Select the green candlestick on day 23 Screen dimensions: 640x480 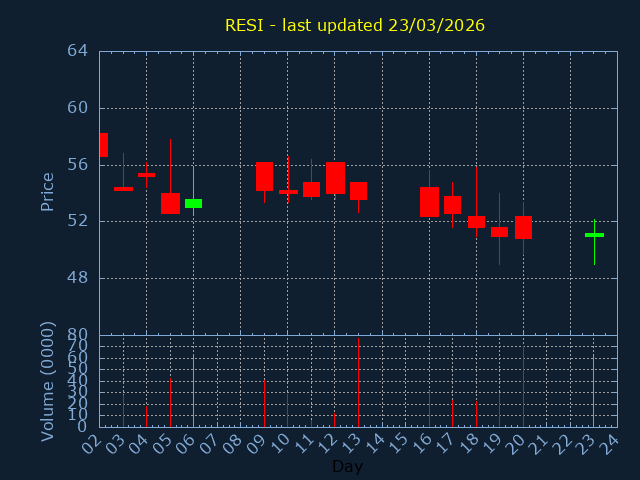594,235
